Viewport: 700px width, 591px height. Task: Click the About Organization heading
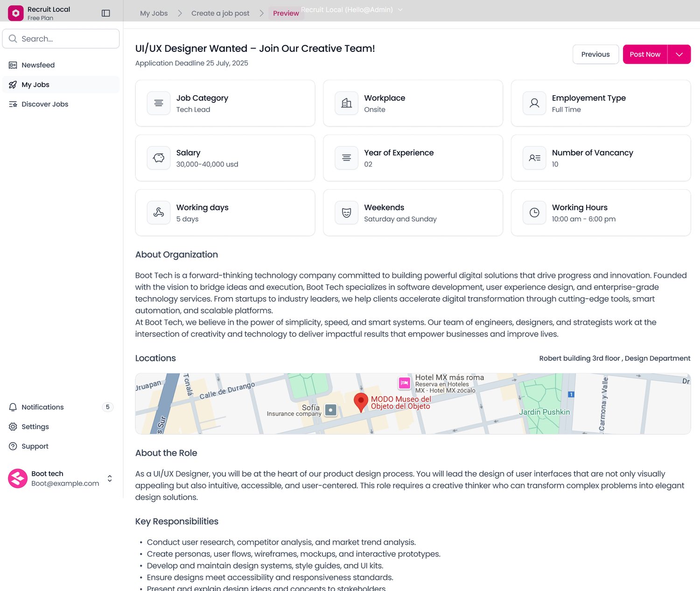pyautogui.click(x=176, y=255)
